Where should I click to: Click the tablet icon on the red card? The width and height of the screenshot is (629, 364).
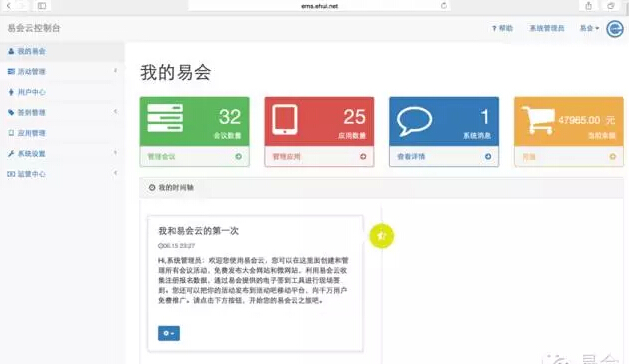[x=285, y=120]
